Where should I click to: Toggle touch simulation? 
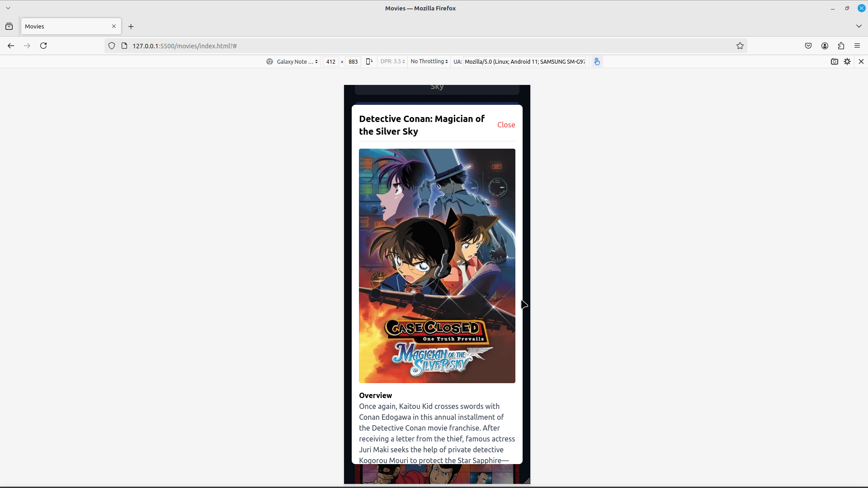pos(597,61)
